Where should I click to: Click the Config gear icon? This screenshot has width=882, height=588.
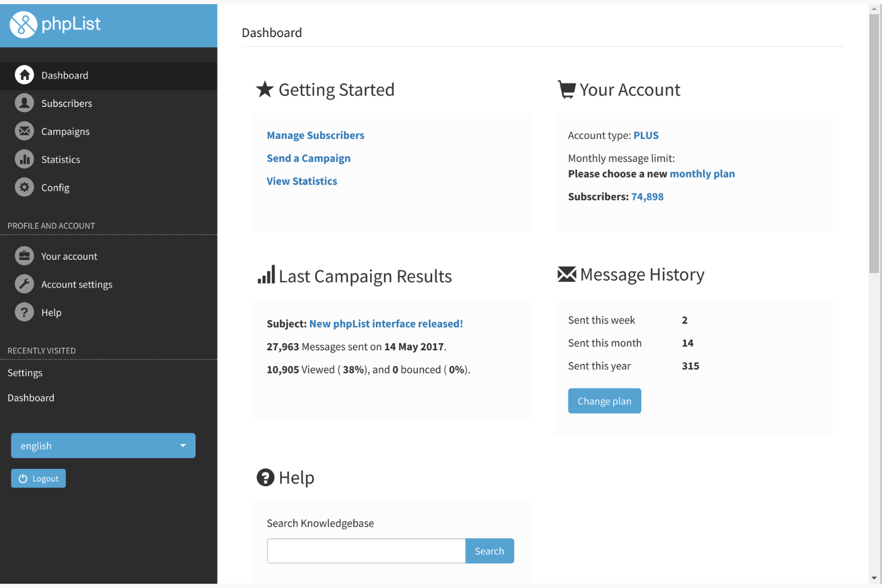[x=24, y=187]
